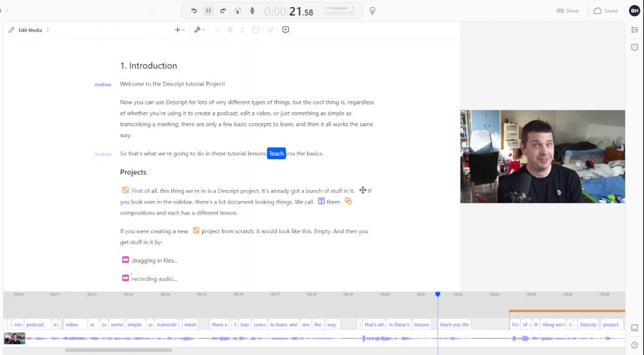644x355 pixels.
Task: Select the highlighted word 'Teach'
Action: pos(276,153)
